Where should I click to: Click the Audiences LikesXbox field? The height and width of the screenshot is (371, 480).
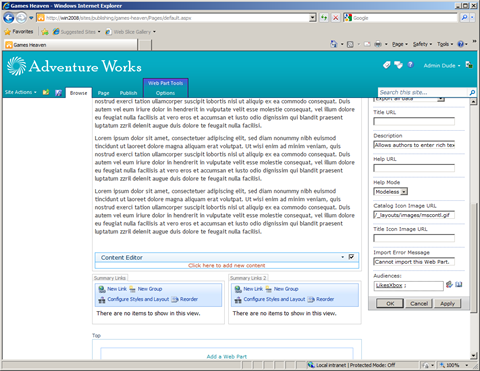pos(408,285)
